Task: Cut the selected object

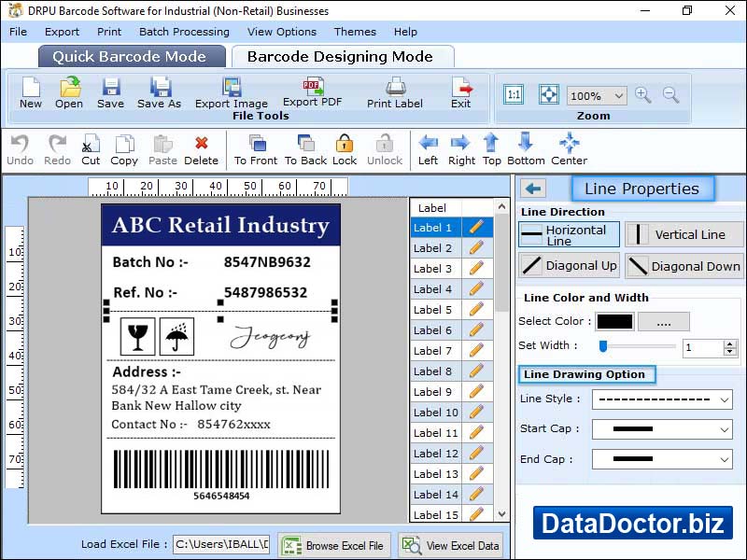Action: (91, 149)
